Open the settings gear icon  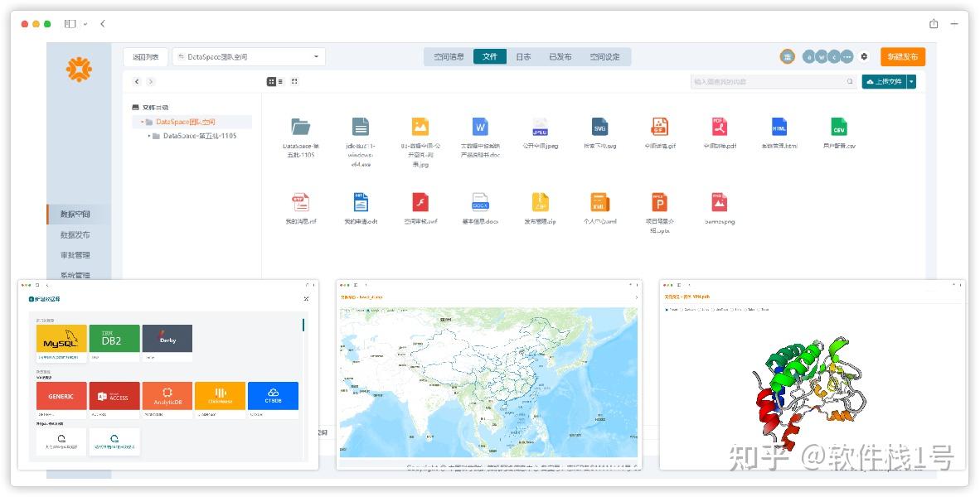(865, 56)
